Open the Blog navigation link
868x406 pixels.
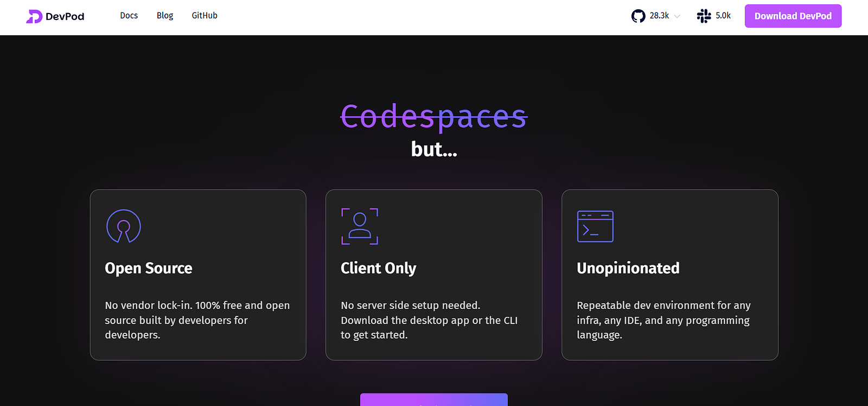(165, 16)
